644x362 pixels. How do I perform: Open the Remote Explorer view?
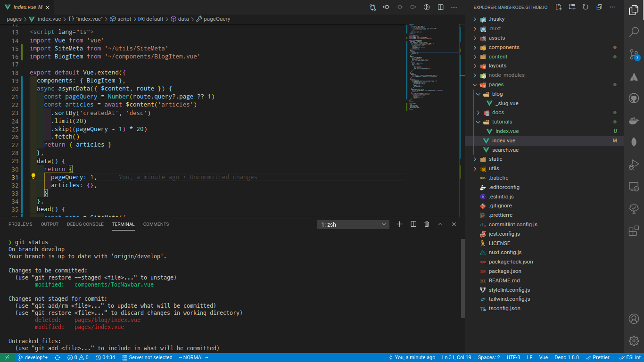(634, 187)
